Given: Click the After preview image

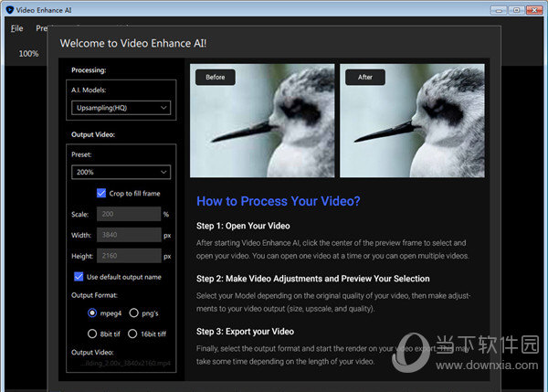Looking at the screenshot, I should [x=412, y=121].
